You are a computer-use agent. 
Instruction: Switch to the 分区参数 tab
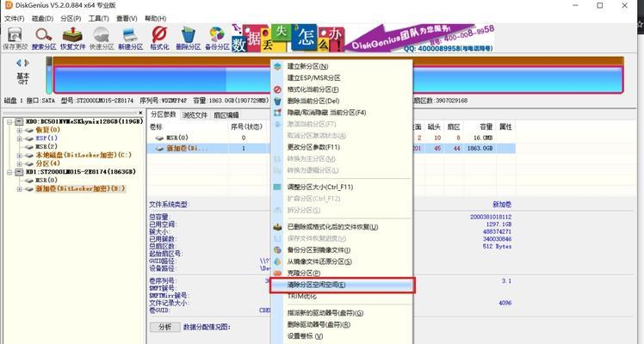click(163, 114)
